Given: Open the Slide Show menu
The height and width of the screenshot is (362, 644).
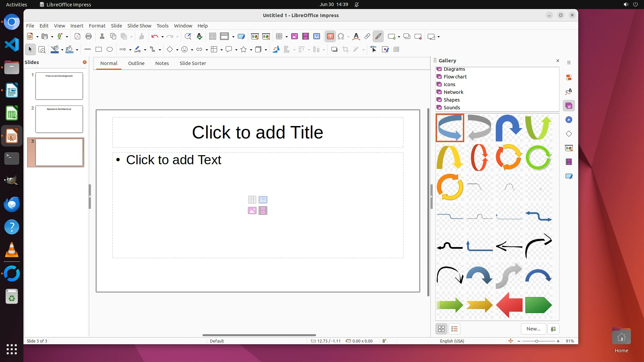Looking at the screenshot, I should tap(139, 26).
